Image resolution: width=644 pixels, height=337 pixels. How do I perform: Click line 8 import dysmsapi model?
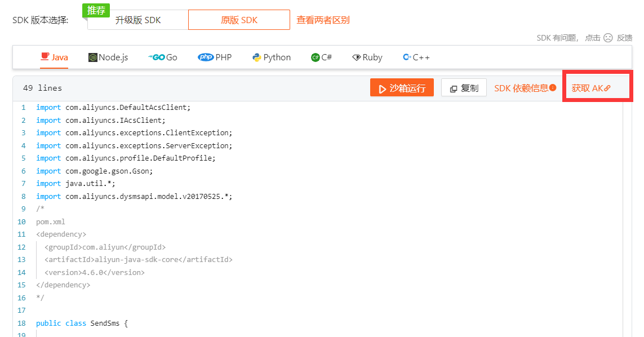point(134,197)
